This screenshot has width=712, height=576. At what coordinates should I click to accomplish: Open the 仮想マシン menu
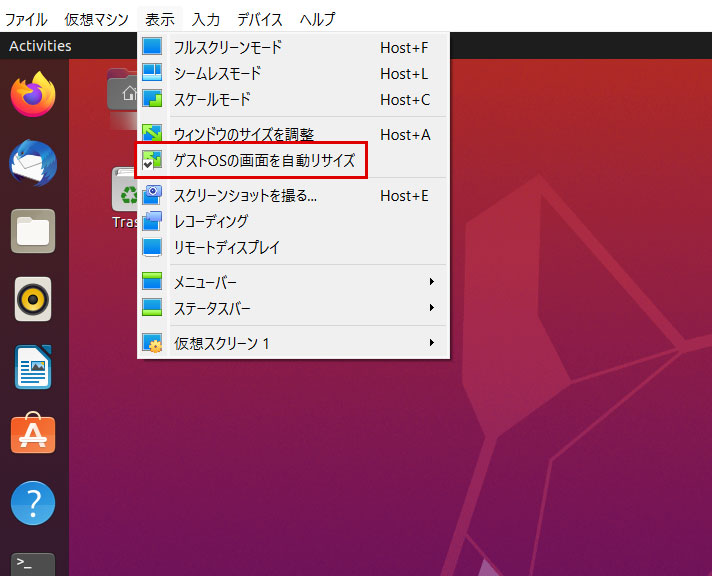pyautogui.click(x=96, y=20)
